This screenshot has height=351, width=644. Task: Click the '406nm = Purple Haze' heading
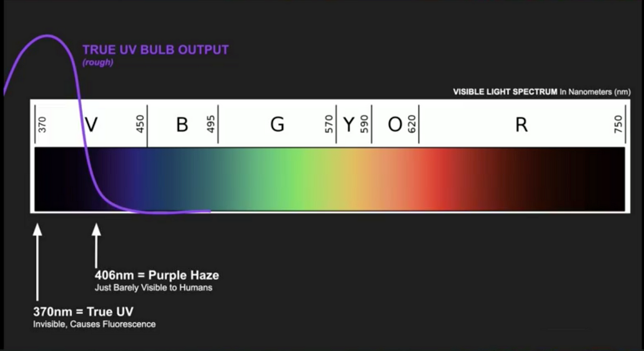point(157,276)
